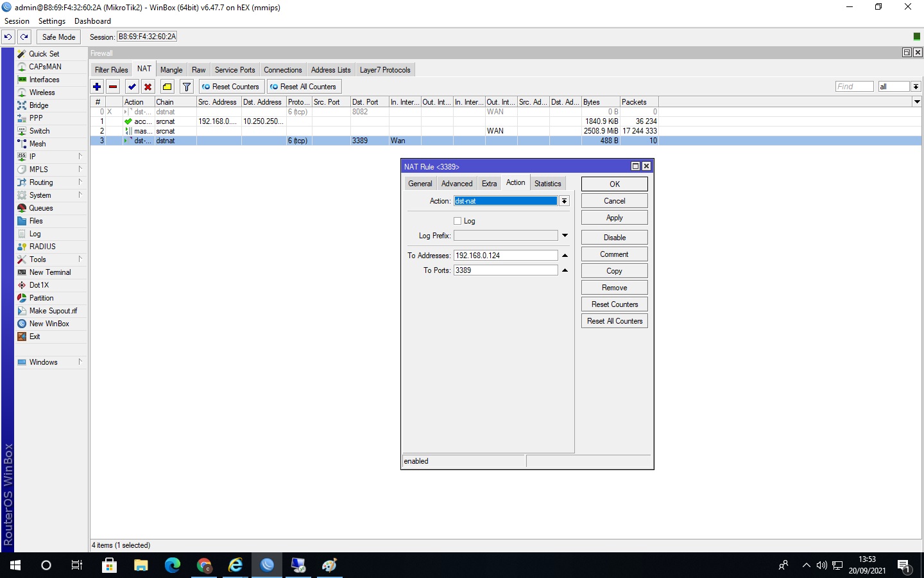The image size is (924, 578).
Task: Open CAPsMAN in sidebar
Action: point(45,67)
